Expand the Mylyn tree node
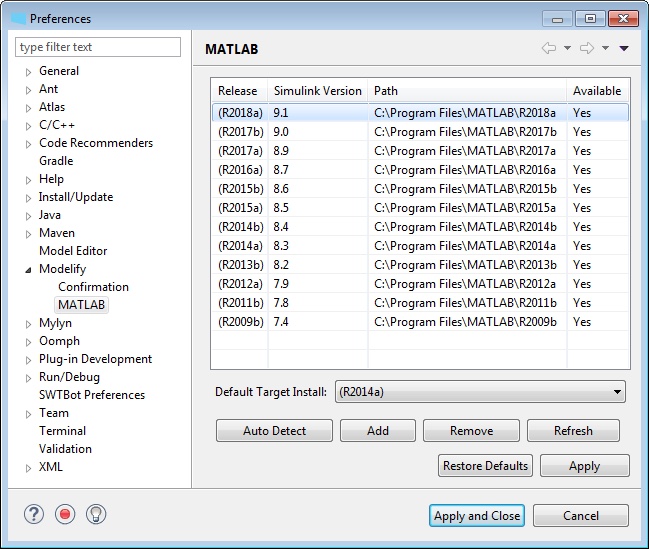Image resolution: width=649 pixels, height=549 pixels. (28, 324)
